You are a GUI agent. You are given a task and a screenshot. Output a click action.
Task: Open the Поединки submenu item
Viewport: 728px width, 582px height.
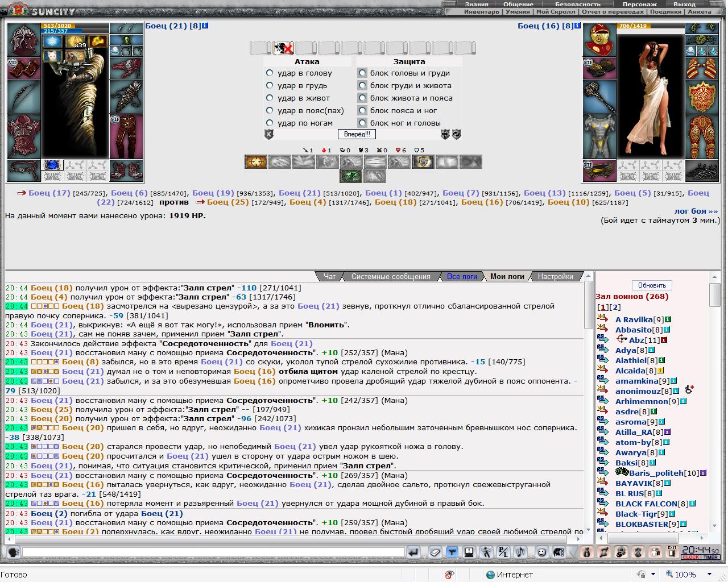pyautogui.click(x=666, y=11)
